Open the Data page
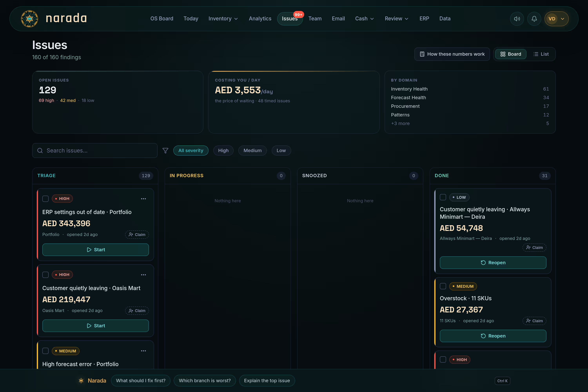This screenshot has width=588, height=392. point(445,19)
